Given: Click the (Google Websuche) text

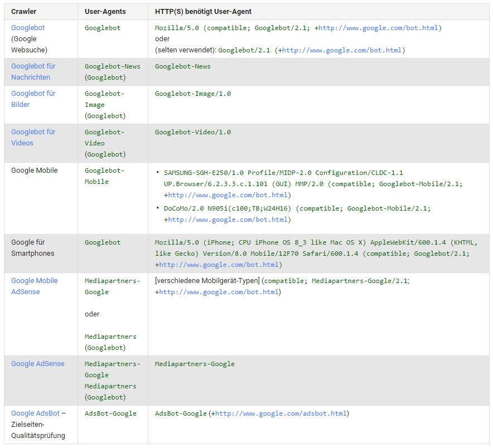Looking at the screenshot, I should click(x=29, y=44).
